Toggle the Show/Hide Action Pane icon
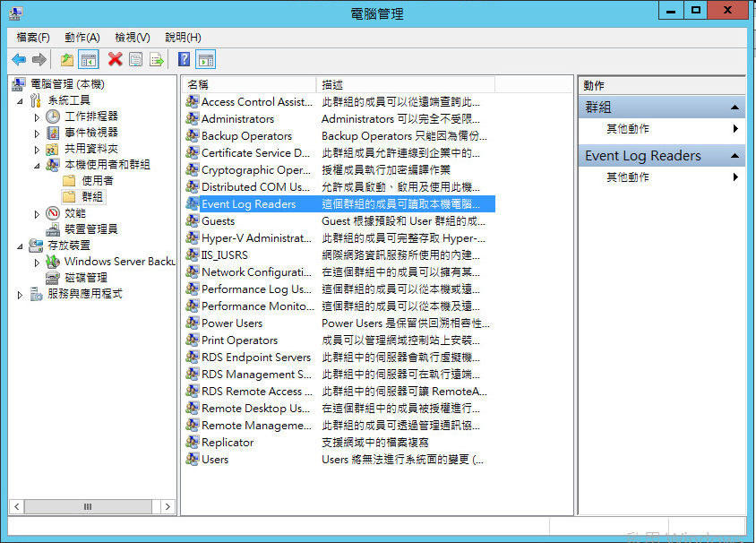 click(206, 60)
